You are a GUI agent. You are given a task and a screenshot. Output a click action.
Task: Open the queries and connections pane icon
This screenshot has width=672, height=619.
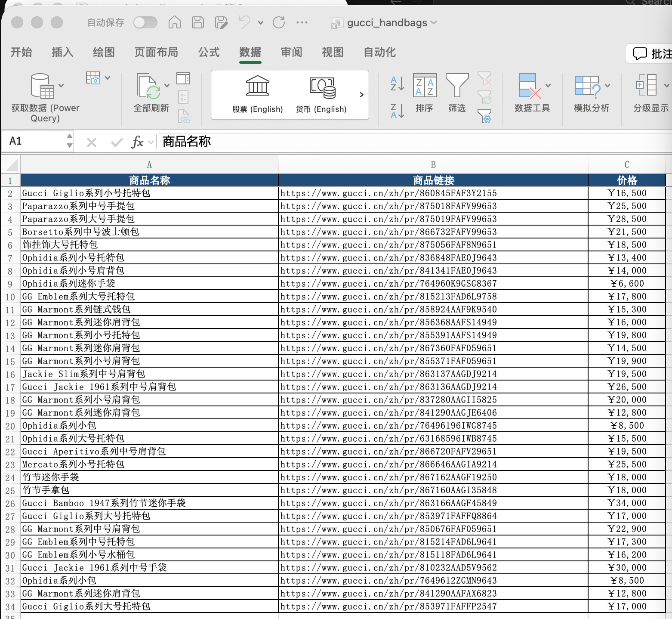pos(183,78)
